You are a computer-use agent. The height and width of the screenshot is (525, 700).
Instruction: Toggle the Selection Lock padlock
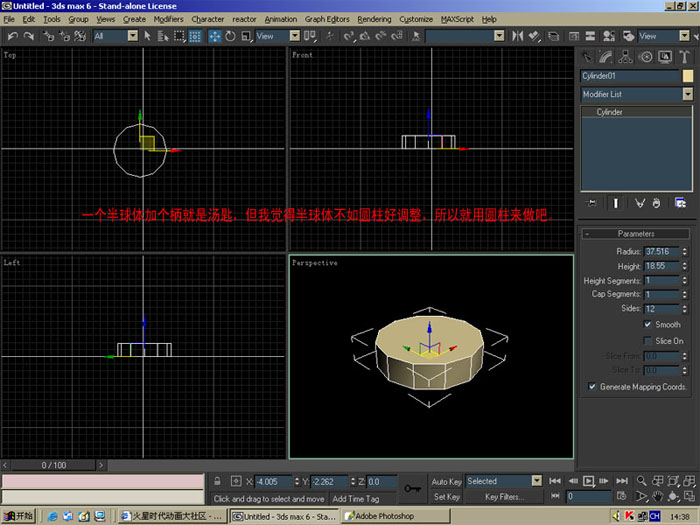(217, 481)
